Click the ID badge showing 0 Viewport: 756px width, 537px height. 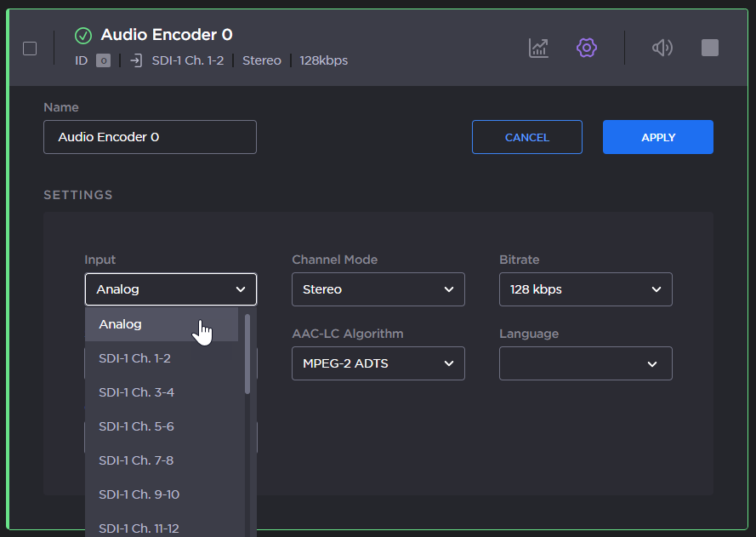103,60
